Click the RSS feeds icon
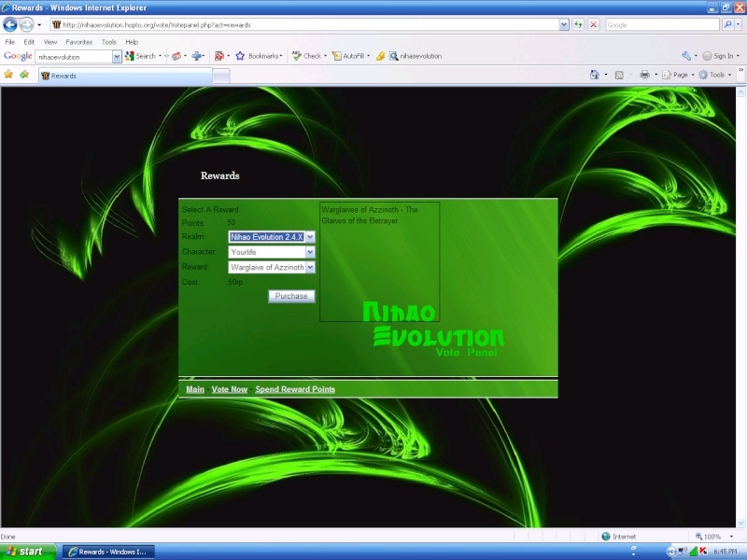The height and width of the screenshot is (560, 747). [x=619, y=75]
